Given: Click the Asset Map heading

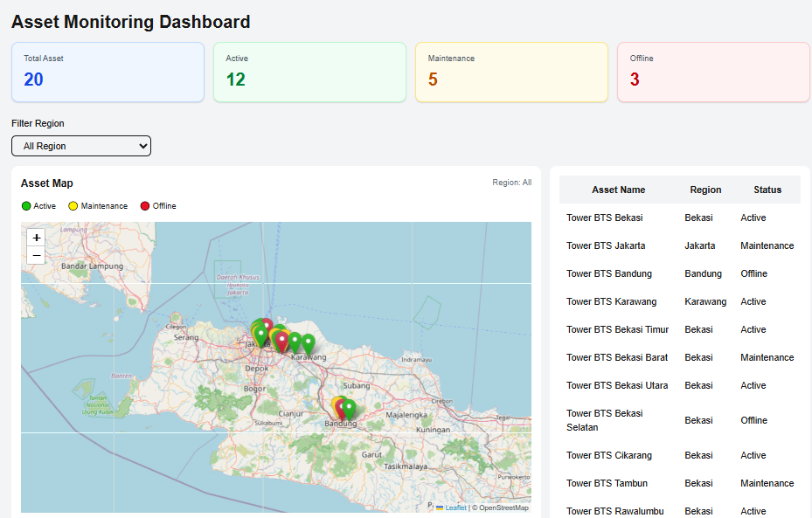Looking at the screenshot, I should pos(46,183).
